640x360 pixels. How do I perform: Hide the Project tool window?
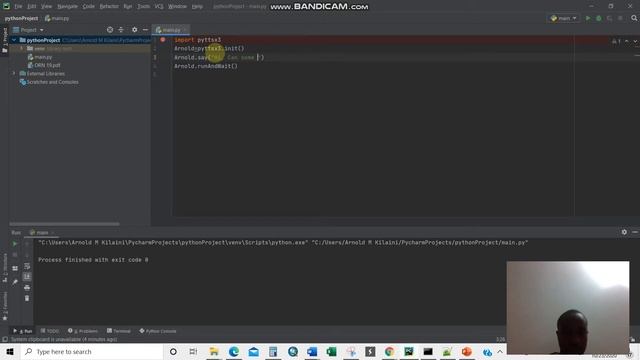(145, 30)
